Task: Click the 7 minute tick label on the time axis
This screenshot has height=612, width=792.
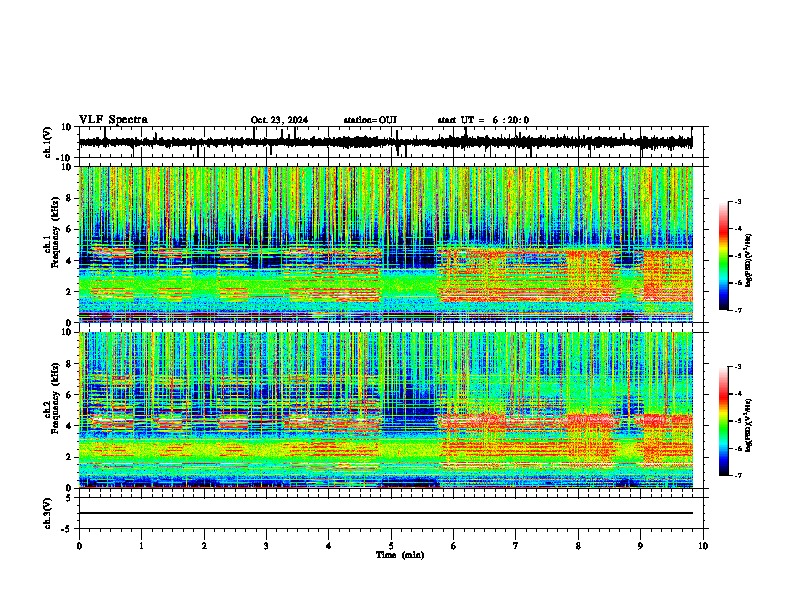Action: (516, 546)
